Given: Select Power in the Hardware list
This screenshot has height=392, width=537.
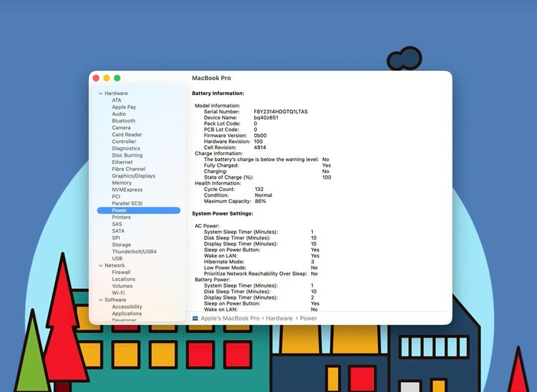Looking at the screenshot, I should 120,210.
